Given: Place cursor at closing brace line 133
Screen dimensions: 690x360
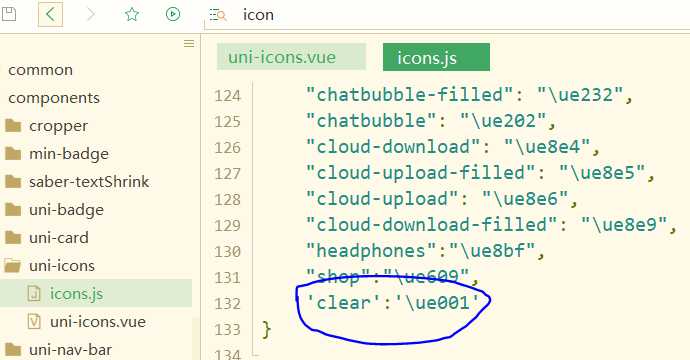Looking at the screenshot, I should pos(267,330).
